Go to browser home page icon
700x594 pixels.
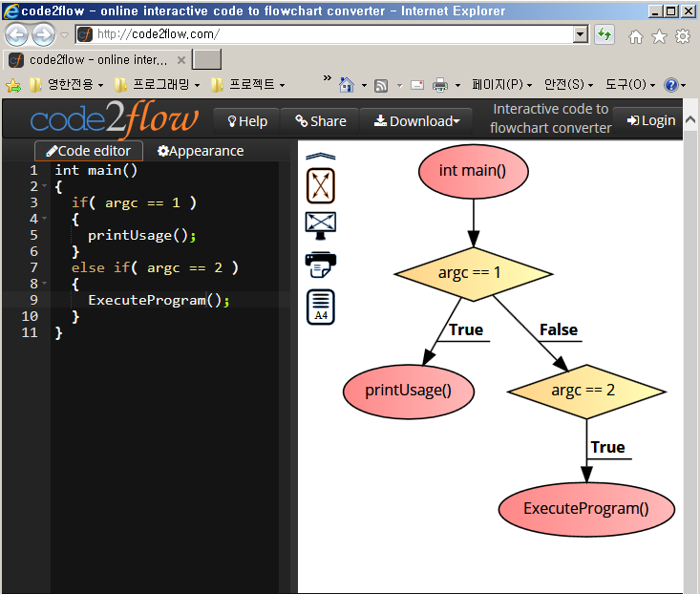tap(636, 36)
